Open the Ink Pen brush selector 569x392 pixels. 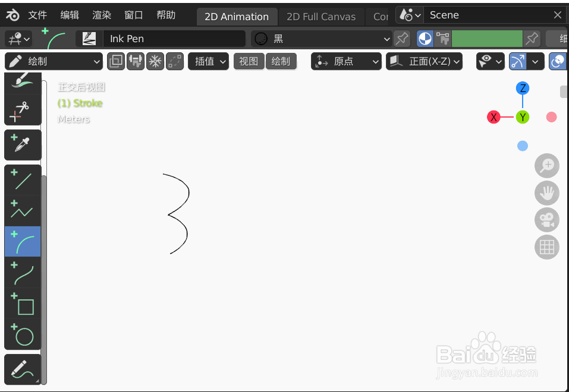[174, 38]
